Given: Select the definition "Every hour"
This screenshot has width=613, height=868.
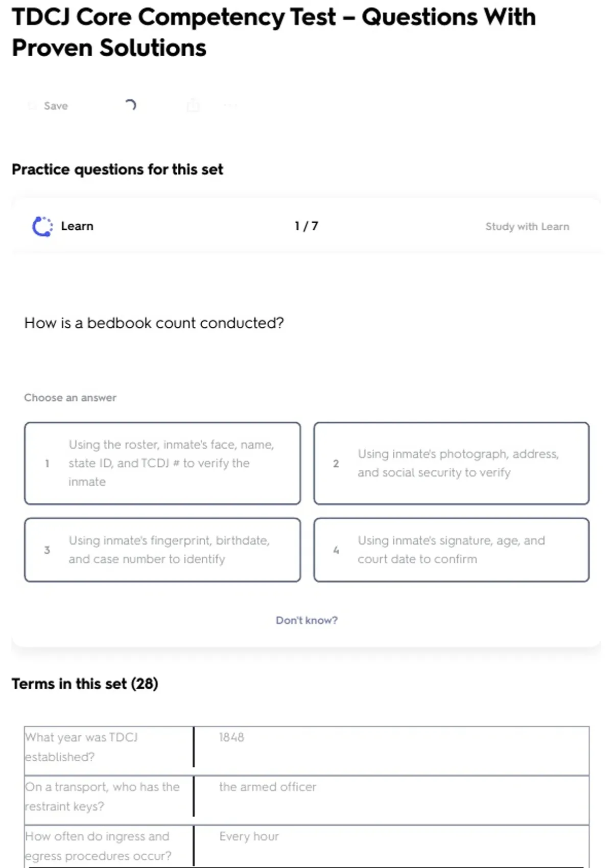Looking at the screenshot, I should click(x=249, y=836).
